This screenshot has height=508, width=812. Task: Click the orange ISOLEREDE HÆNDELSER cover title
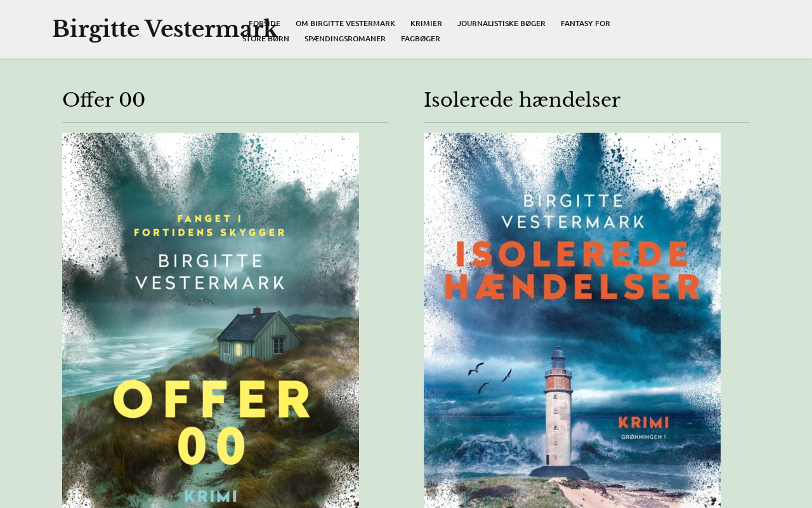tap(572, 271)
